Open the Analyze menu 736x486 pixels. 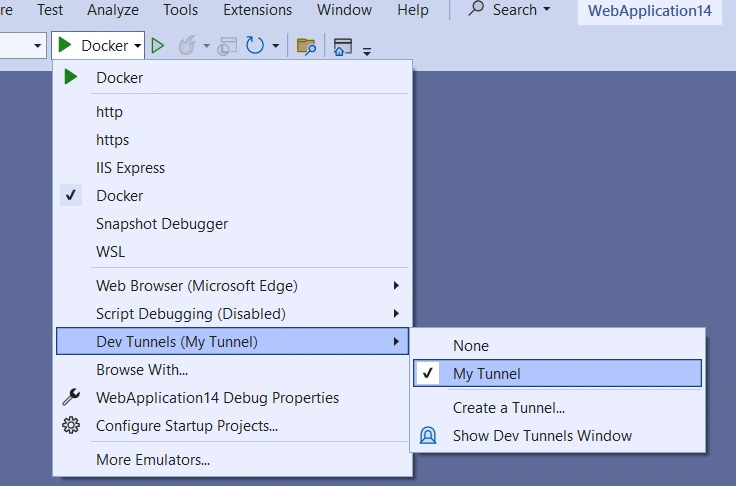click(113, 10)
